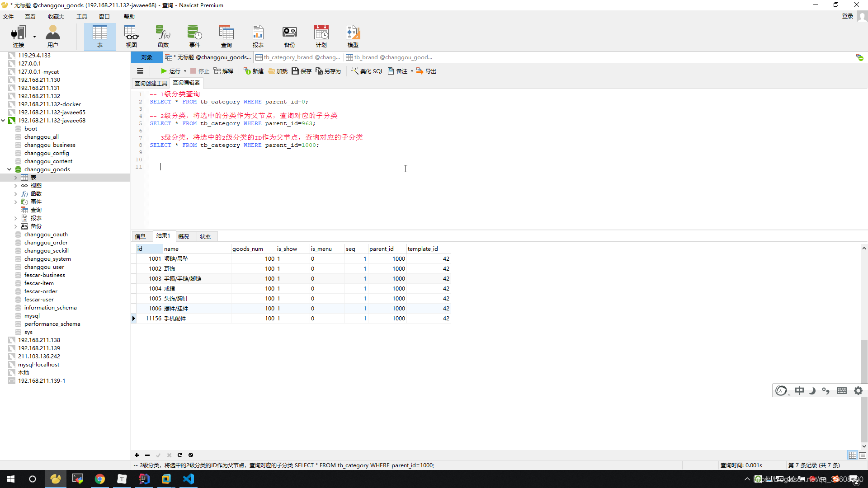The image size is (868, 488).
Task: Open IME settings gear icon
Action: (858, 390)
